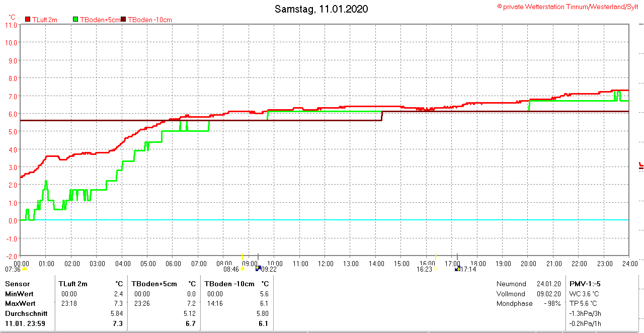Click the red TLuft 2m legend square
Viewport: 644px width, 333px height.
point(28,19)
